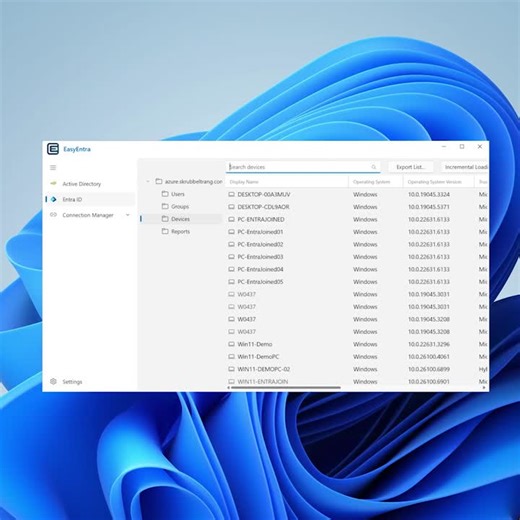Select device WIN11-DEMOPC-02
The height and width of the screenshot is (520, 520).
(x=264, y=369)
